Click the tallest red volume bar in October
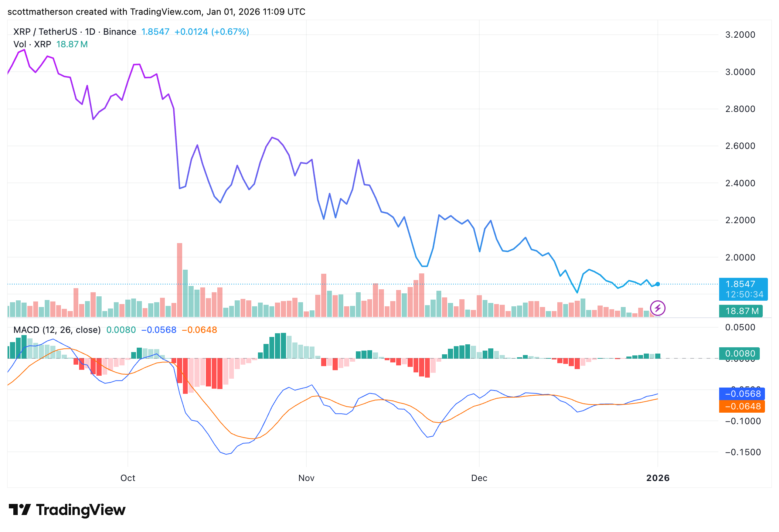Image resolution: width=779 pixels, height=532 pixels. tap(180, 280)
